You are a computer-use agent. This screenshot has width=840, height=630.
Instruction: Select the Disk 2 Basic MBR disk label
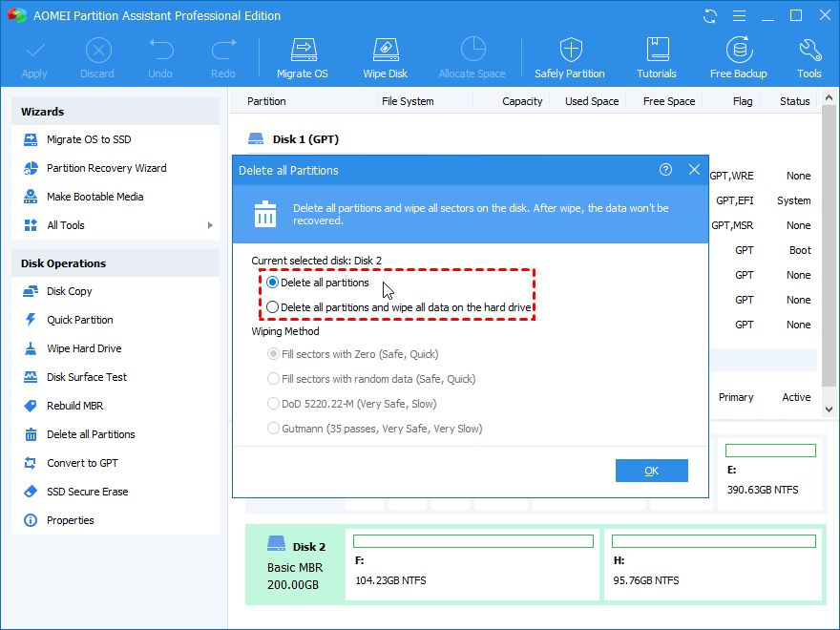(x=296, y=565)
